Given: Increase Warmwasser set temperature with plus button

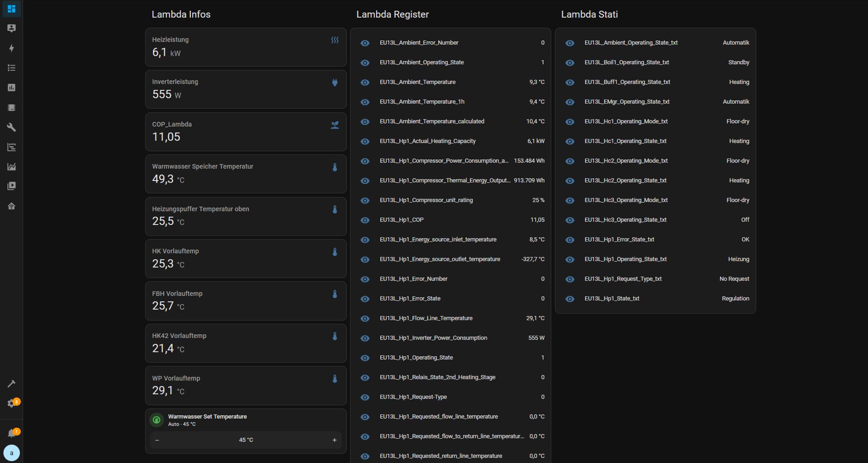Looking at the screenshot, I should coord(334,440).
